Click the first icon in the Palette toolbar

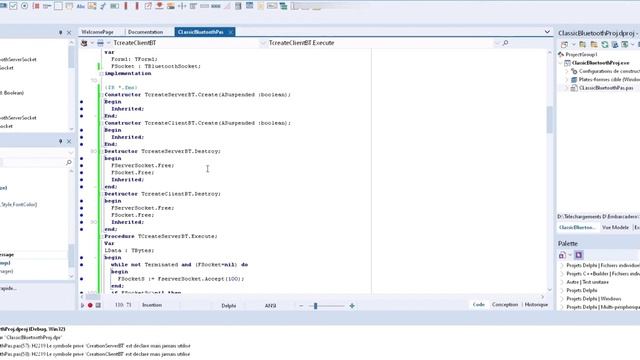562,255
